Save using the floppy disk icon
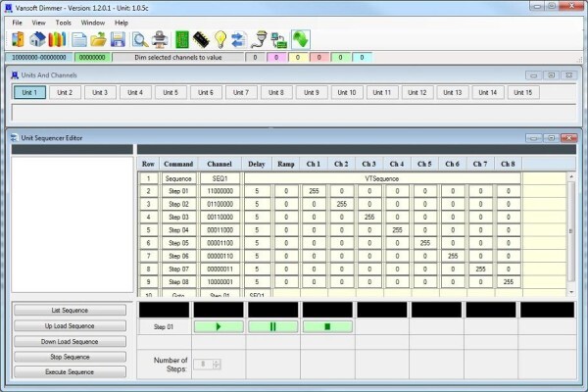This screenshot has width=588, height=392. [x=118, y=39]
